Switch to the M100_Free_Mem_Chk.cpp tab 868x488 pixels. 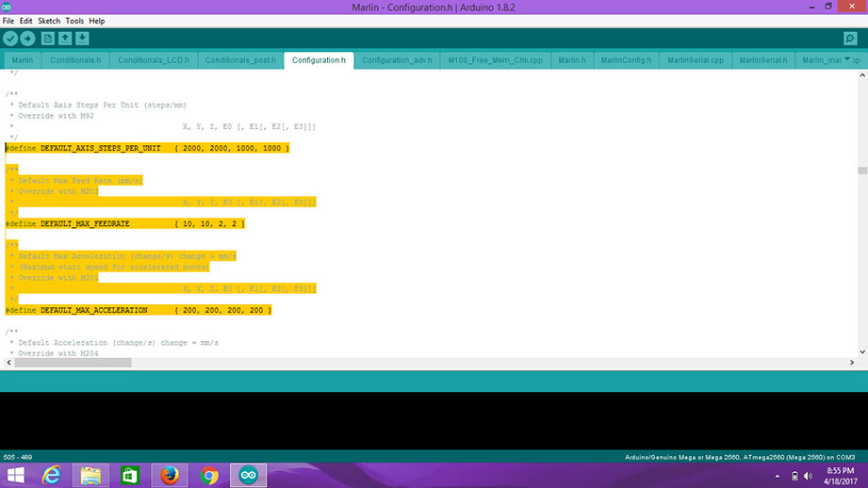(x=496, y=60)
